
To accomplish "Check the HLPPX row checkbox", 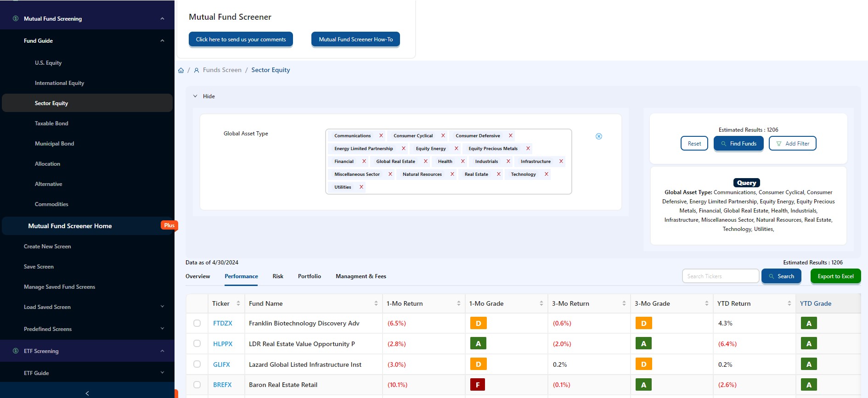I will (197, 343).
